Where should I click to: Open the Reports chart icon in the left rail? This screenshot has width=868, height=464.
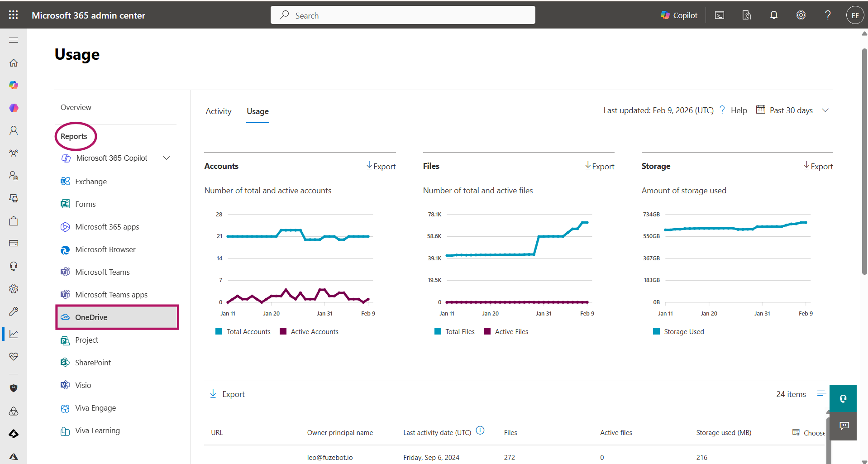point(14,334)
